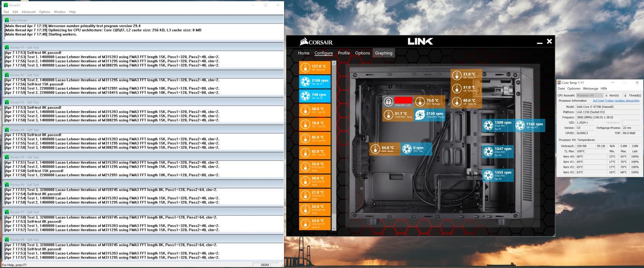Expand the CPU Auswahl Prozessor #0 dropdown
Image resolution: width=644 pixels, height=268 pixels.
tap(589, 95)
